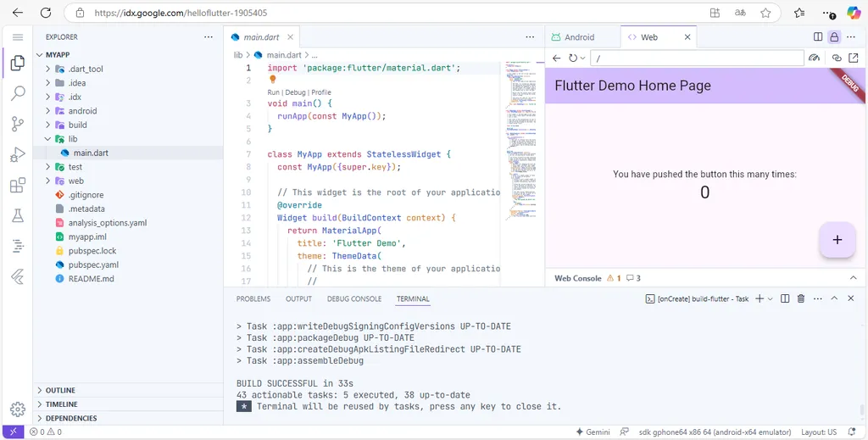
Task: Maximize the terminal panel size
Action: [834, 298]
